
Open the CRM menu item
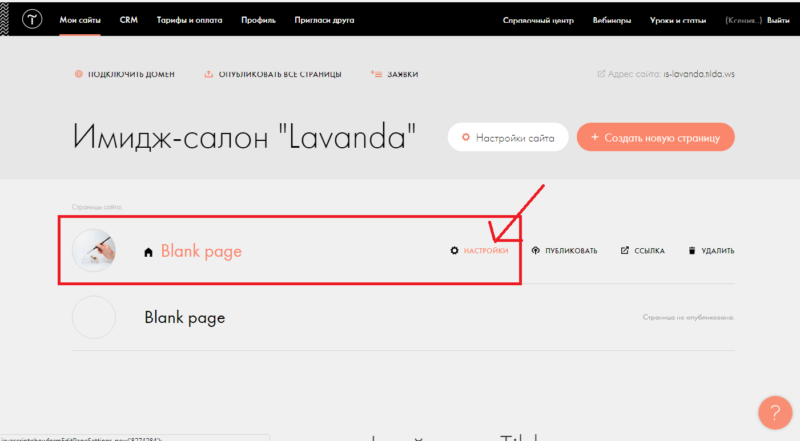pos(129,20)
